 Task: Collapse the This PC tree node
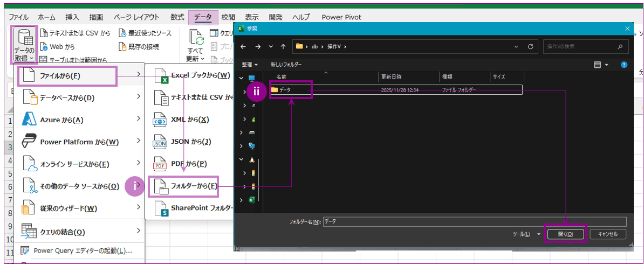242,78
